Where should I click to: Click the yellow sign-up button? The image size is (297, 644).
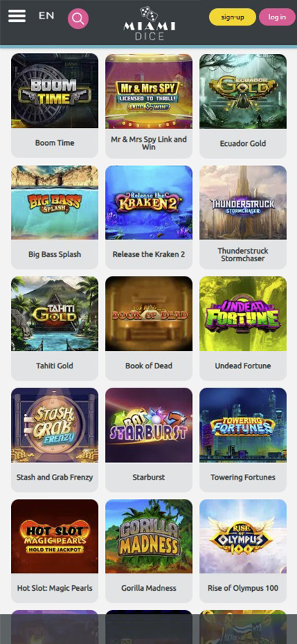coord(233,17)
